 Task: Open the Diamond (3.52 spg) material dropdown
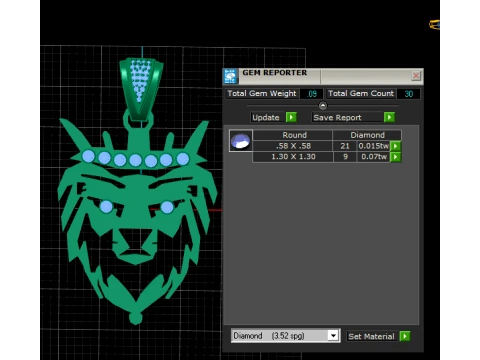tap(286, 336)
